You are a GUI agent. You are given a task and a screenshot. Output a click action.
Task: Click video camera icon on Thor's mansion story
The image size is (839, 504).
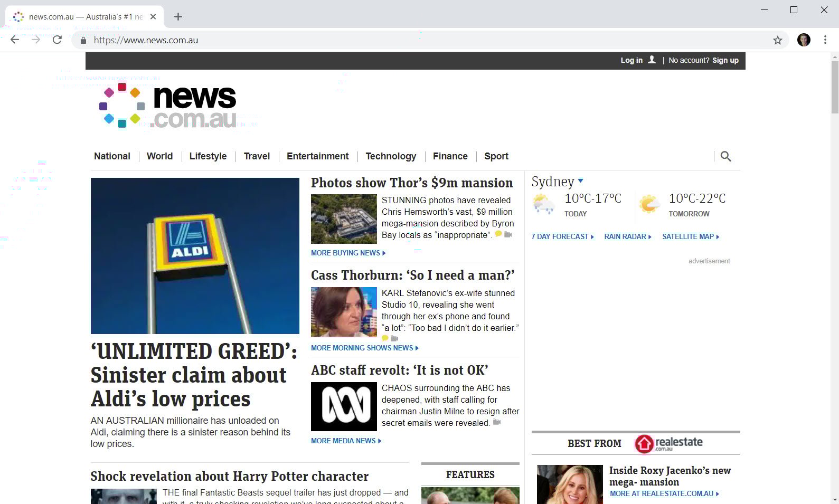[508, 234]
